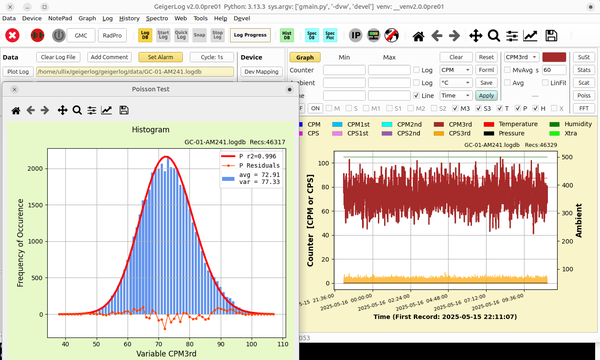The image size is (600, 360).
Task: Click the Quick Log icon
Action: [181, 35]
